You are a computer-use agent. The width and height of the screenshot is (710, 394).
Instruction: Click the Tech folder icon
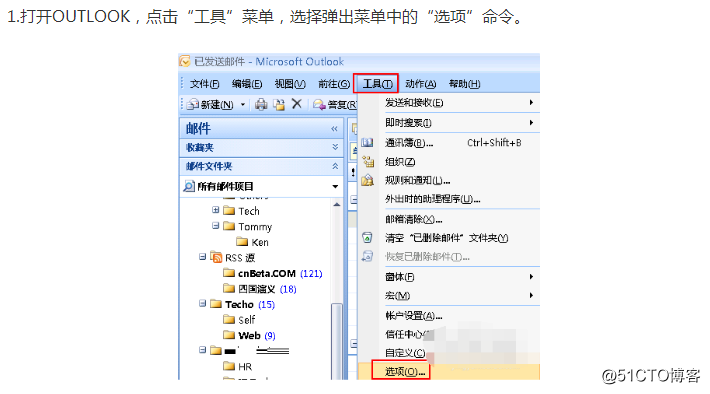230,211
